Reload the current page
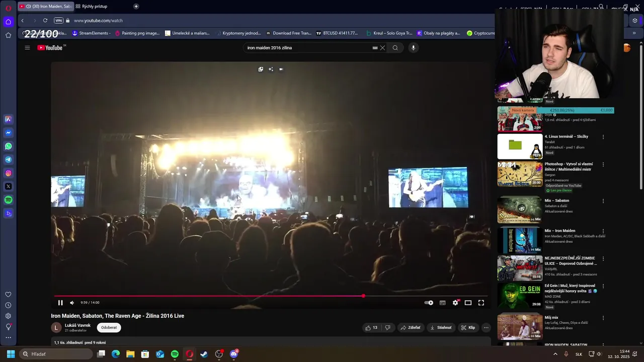 pyautogui.click(x=45, y=21)
